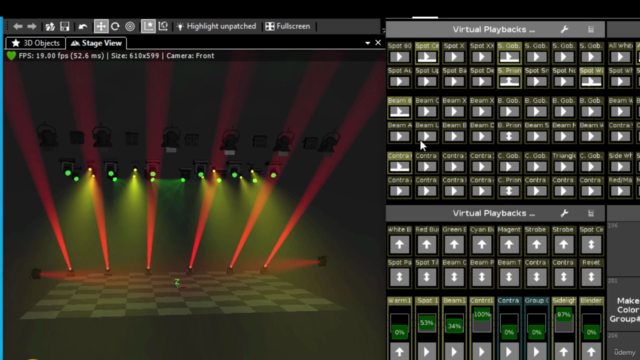Click the forward arrow in the stage toolbar
The height and width of the screenshot is (360, 640).
pos(32,27)
